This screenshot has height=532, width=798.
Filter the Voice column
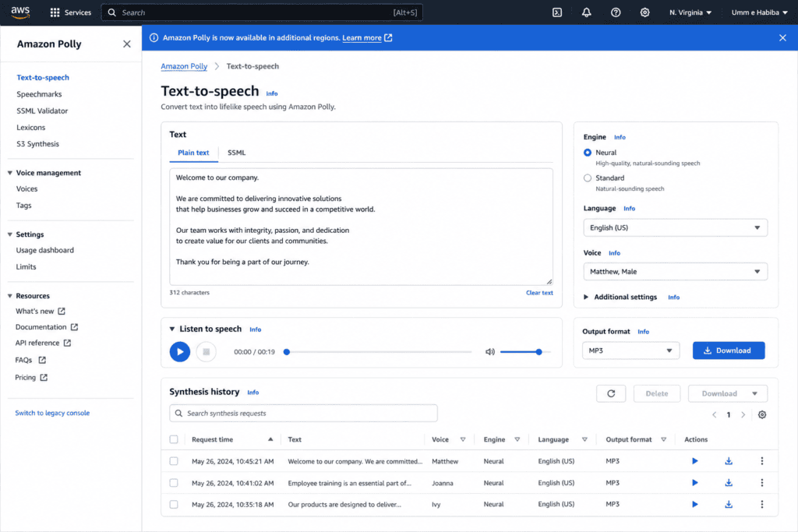pyautogui.click(x=463, y=439)
